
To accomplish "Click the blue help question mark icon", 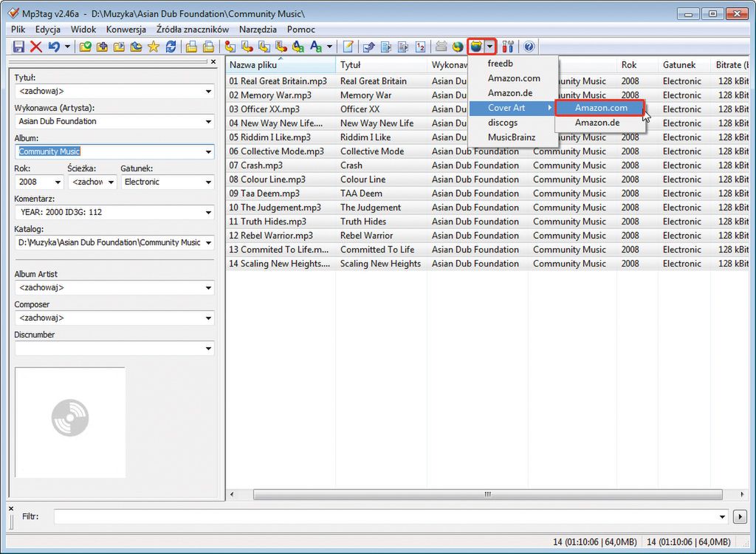I will 529,47.
